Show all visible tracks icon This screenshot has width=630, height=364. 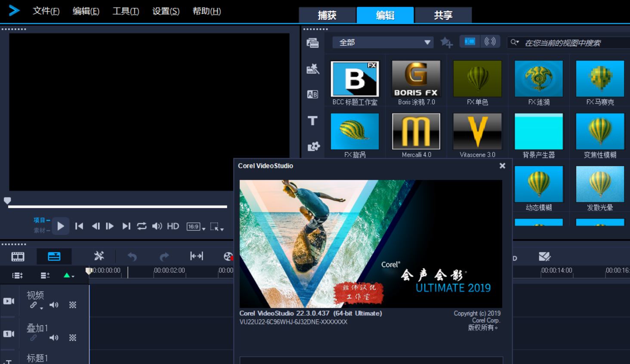click(17, 275)
